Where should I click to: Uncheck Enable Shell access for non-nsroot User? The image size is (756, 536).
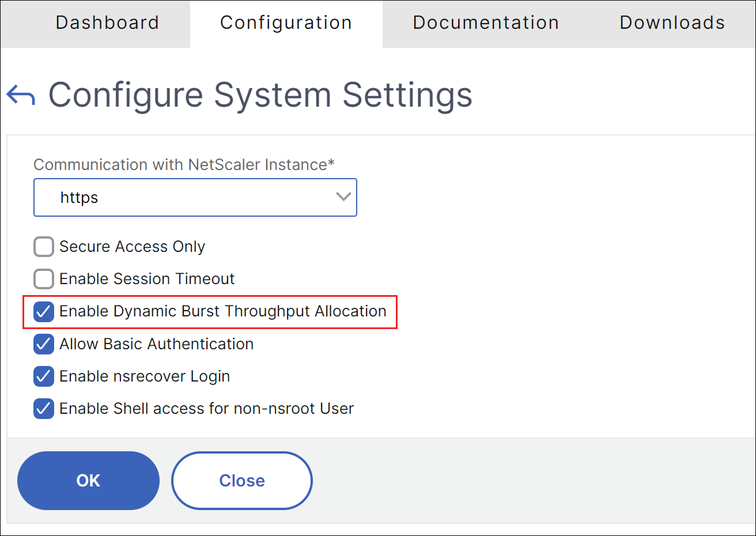[44, 409]
